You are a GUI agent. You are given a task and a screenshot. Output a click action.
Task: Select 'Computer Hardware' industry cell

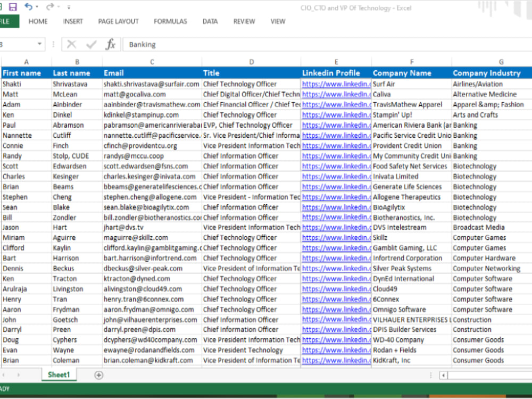pos(492,258)
